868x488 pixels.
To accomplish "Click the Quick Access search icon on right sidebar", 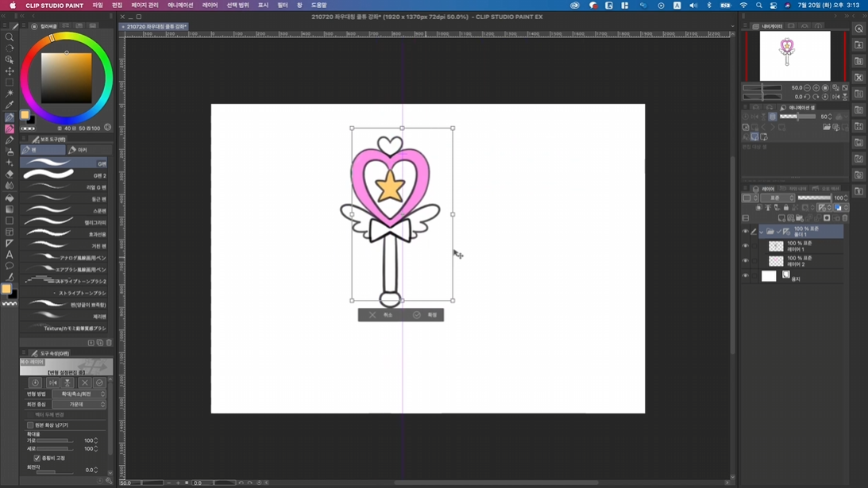I will coord(858,29).
